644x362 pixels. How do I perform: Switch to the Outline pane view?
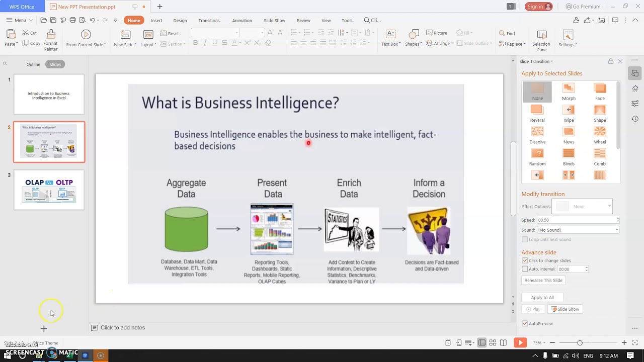[33, 64]
